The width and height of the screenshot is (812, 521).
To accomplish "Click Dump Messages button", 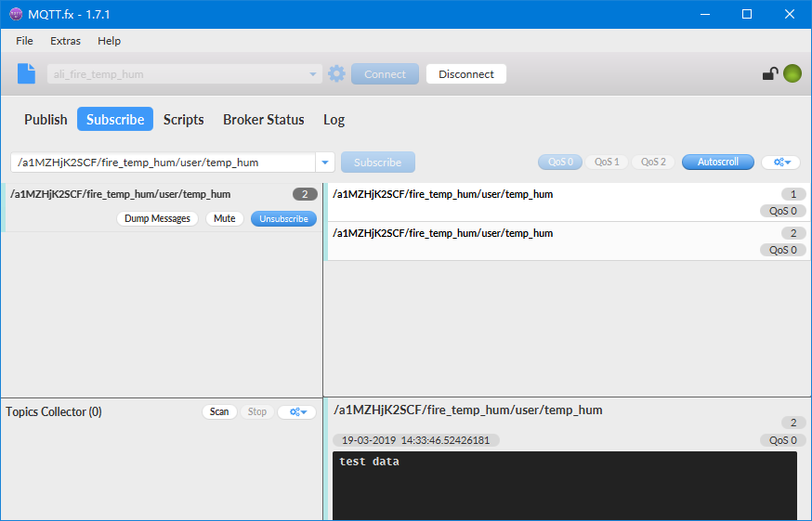I will (157, 218).
